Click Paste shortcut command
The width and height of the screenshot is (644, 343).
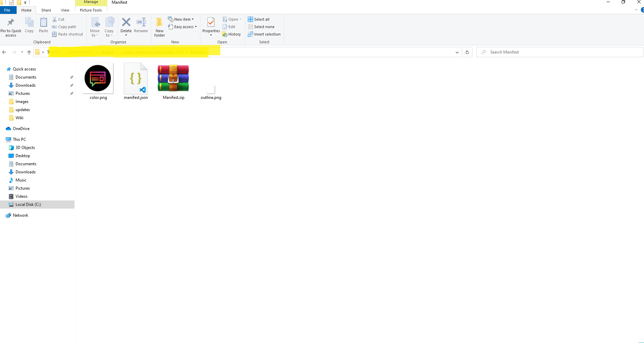pos(68,34)
